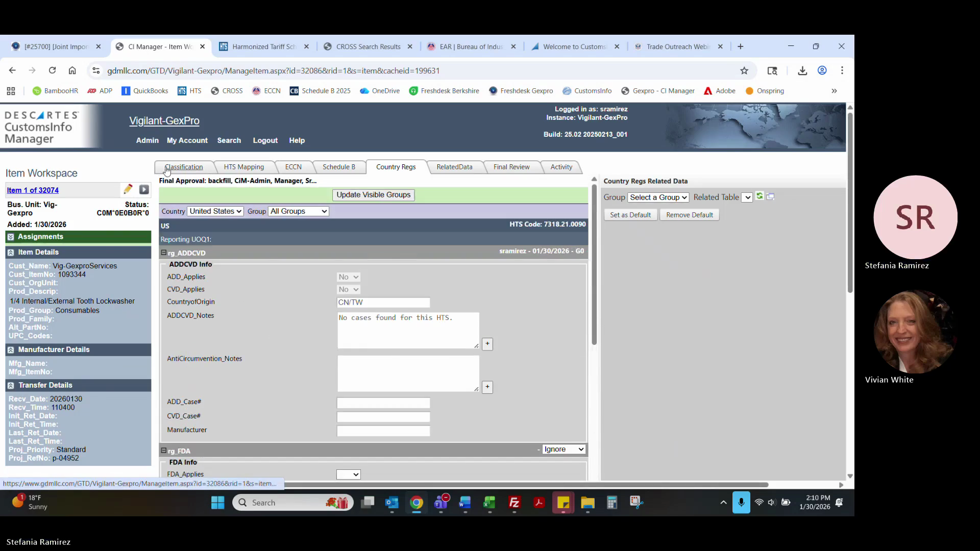Click pop-out window icon in Related Data
Screen dimensions: 980x551
coord(771,197)
